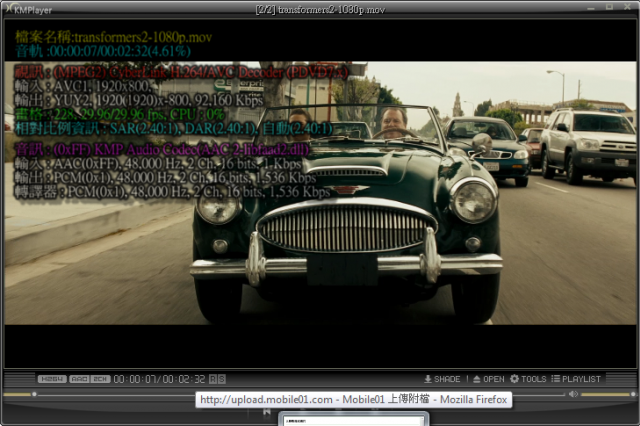The width and height of the screenshot is (640, 426).
Task: Click the elapsed time display 00:00:07/00:02:32
Action: [159, 379]
